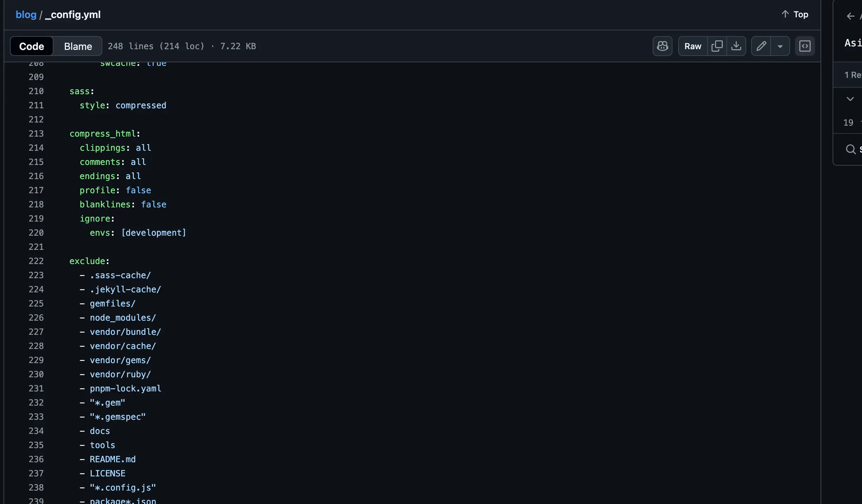Viewport: 862px width, 504px height.
Task: Switch to the Code view
Action: coord(32,46)
